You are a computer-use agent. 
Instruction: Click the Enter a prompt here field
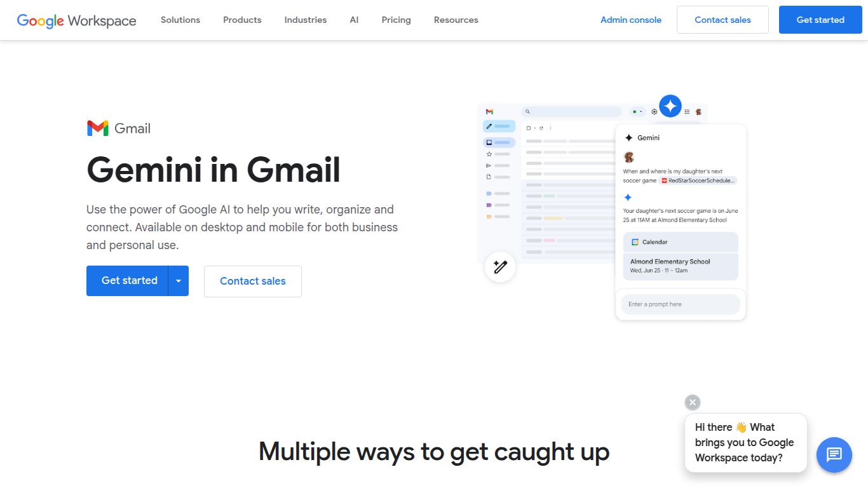(680, 304)
